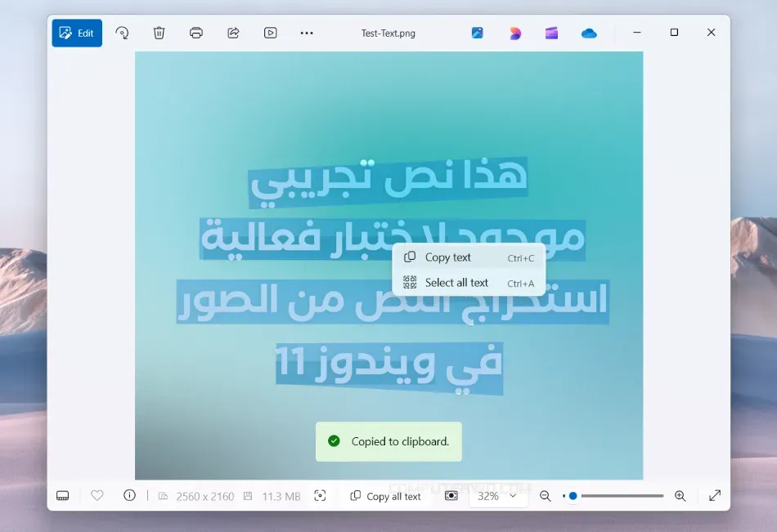Start slideshow with the play icon
777x532 pixels.
[270, 34]
